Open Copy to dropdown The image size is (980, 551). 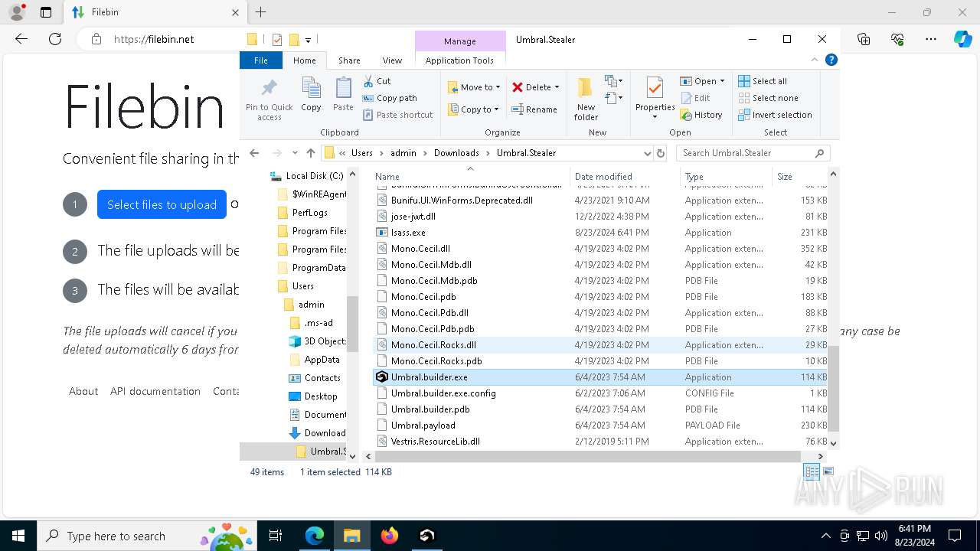tap(474, 109)
